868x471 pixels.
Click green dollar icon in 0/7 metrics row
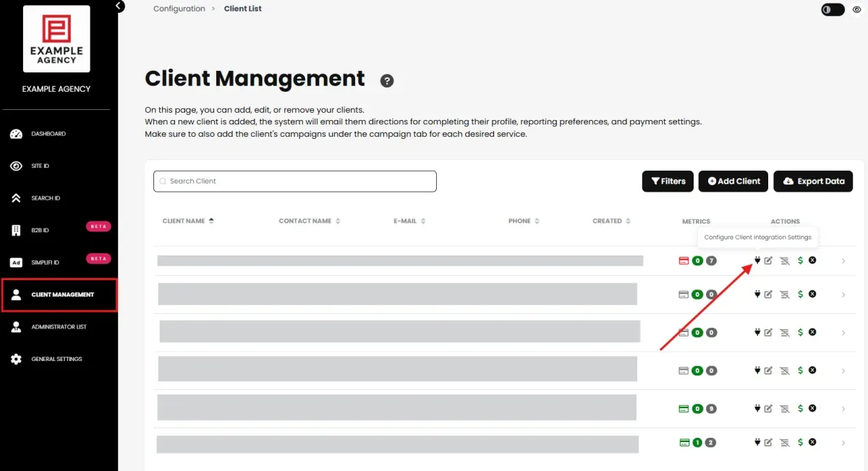tap(800, 260)
